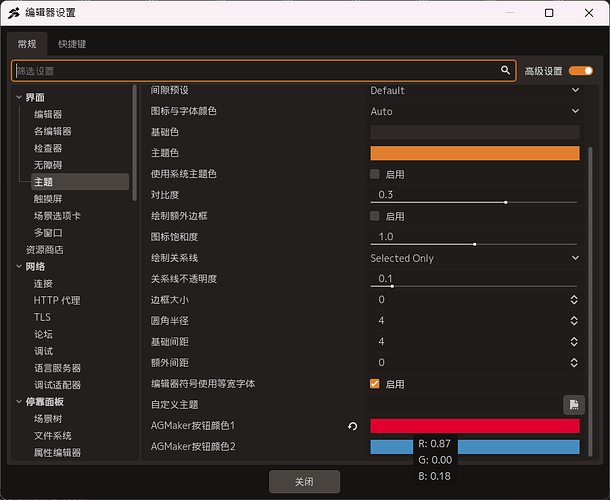This screenshot has height=500, width=610.
Task: Click the 图标饱和度 value 1.0
Action: 386,237
